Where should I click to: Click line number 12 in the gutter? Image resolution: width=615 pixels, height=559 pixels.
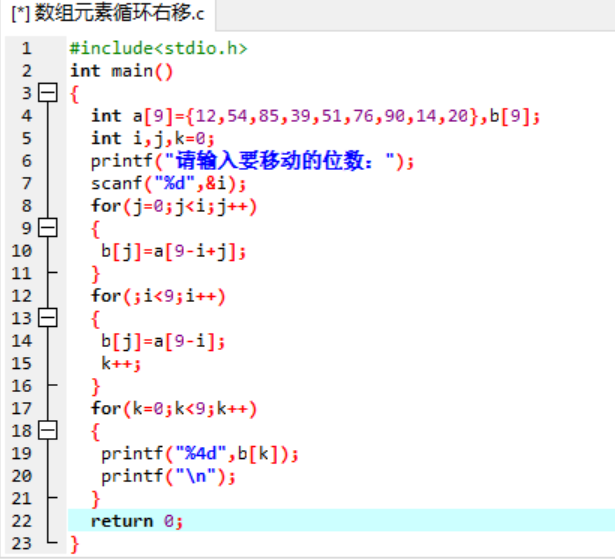21,296
